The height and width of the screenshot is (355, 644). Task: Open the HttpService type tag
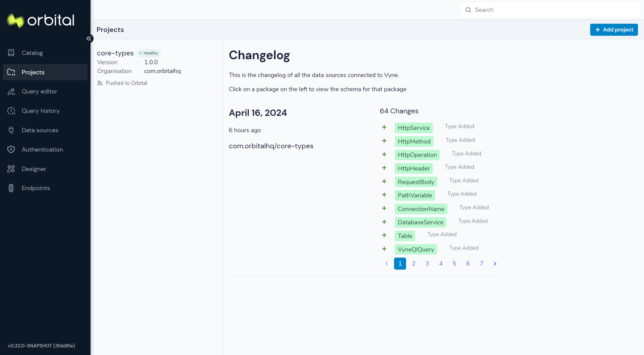414,128
